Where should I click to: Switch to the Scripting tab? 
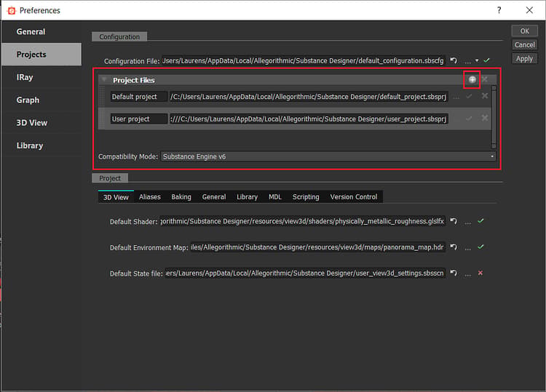306,197
